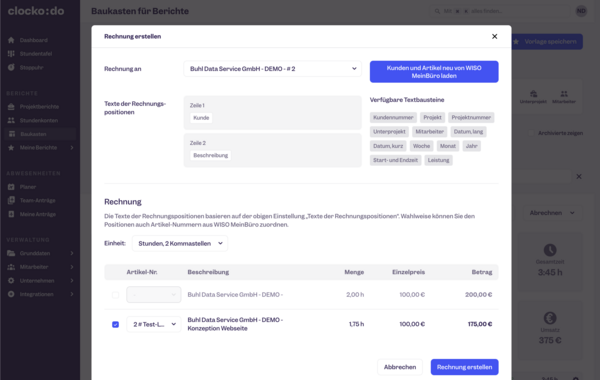Click the Meine Anträge icon
Image resolution: width=600 pixels, height=380 pixels.
point(11,214)
